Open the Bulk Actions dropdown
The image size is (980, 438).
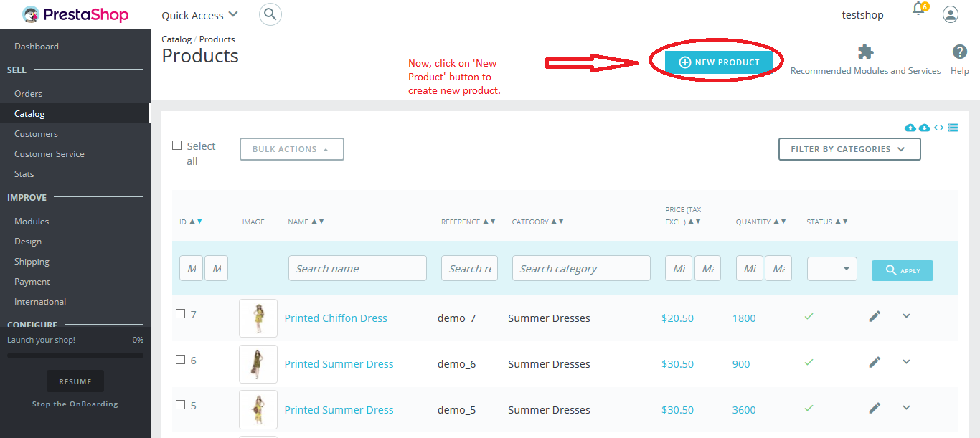pos(292,149)
